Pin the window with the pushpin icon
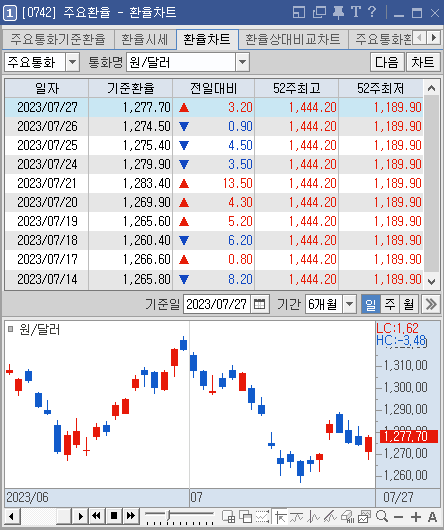Image resolution: width=444 pixels, height=530 pixels. [338, 13]
